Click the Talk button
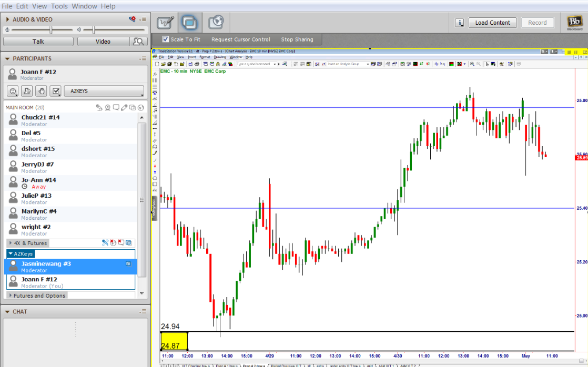Image resolution: width=588 pixels, height=367 pixels. pyautogui.click(x=38, y=42)
